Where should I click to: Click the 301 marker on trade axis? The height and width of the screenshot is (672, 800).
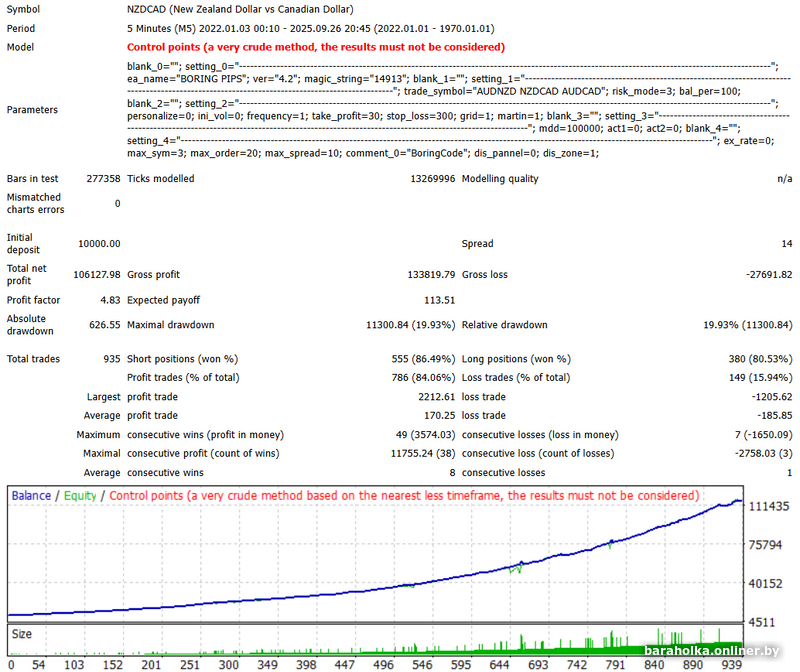228,664
